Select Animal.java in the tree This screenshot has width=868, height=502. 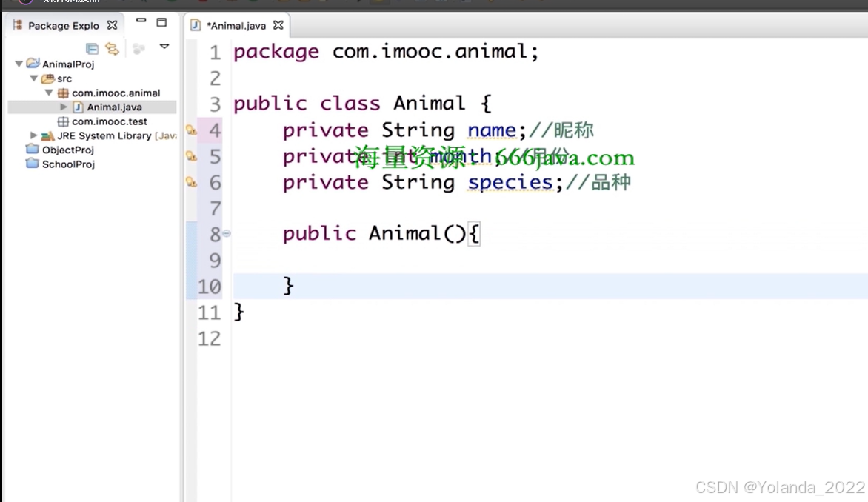(114, 107)
